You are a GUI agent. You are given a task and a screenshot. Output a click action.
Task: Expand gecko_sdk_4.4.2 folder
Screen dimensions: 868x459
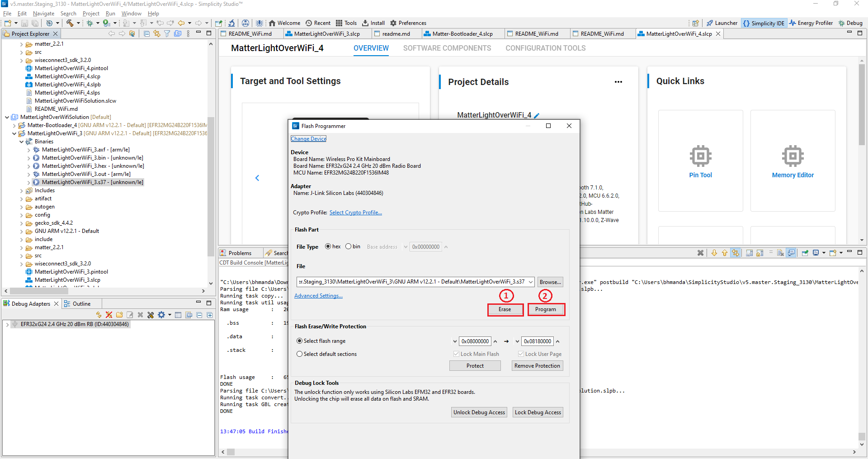21,223
